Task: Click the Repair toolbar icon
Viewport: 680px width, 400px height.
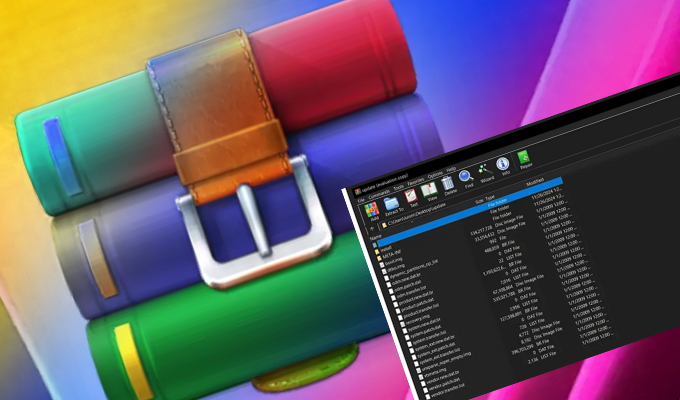Action: [x=523, y=157]
